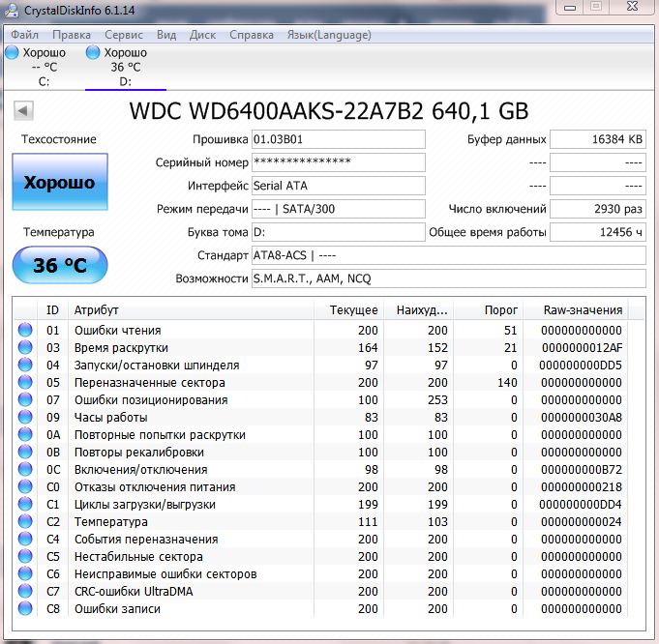Click the status orb for Время раскрутки
Image resolution: width=659 pixels, height=644 pixels.
[25, 347]
